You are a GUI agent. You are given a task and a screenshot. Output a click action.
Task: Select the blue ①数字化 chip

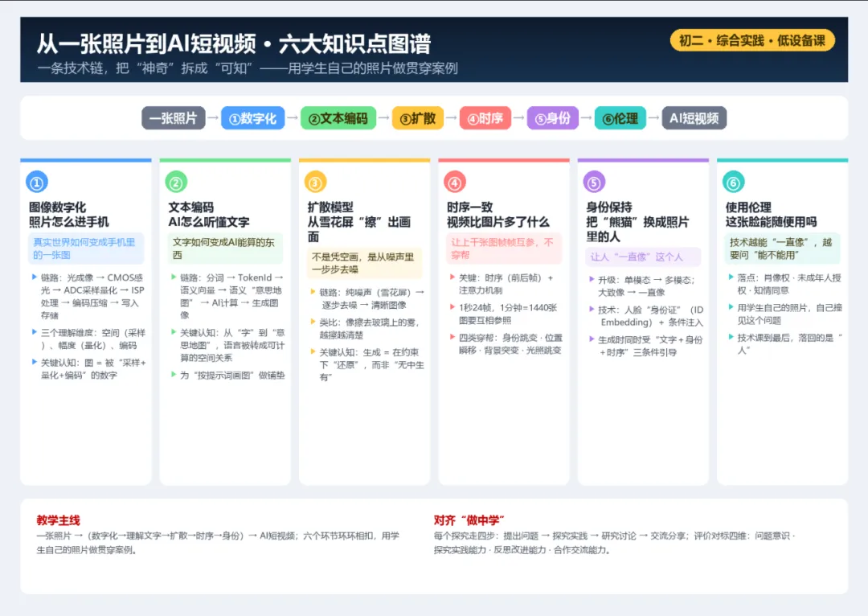pyautogui.click(x=252, y=118)
